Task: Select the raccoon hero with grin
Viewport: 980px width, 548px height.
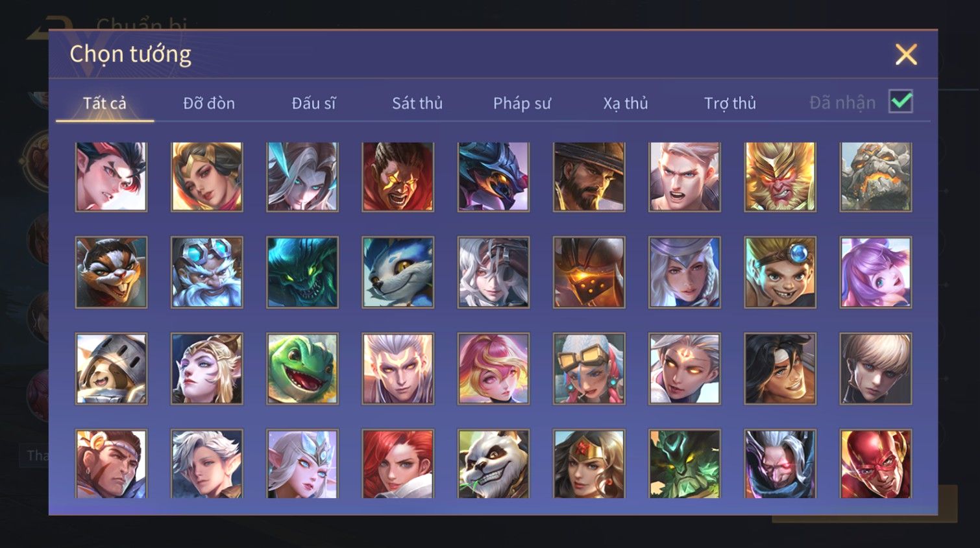Action: pos(111,272)
